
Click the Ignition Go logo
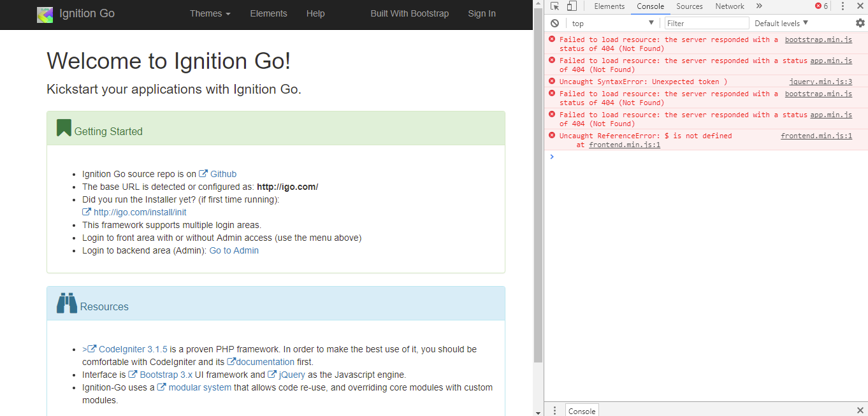point(45,13)
